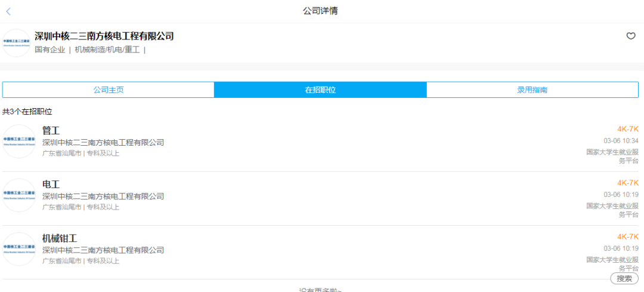Click the company logo beside 机械钳工

tap(19, 249)
